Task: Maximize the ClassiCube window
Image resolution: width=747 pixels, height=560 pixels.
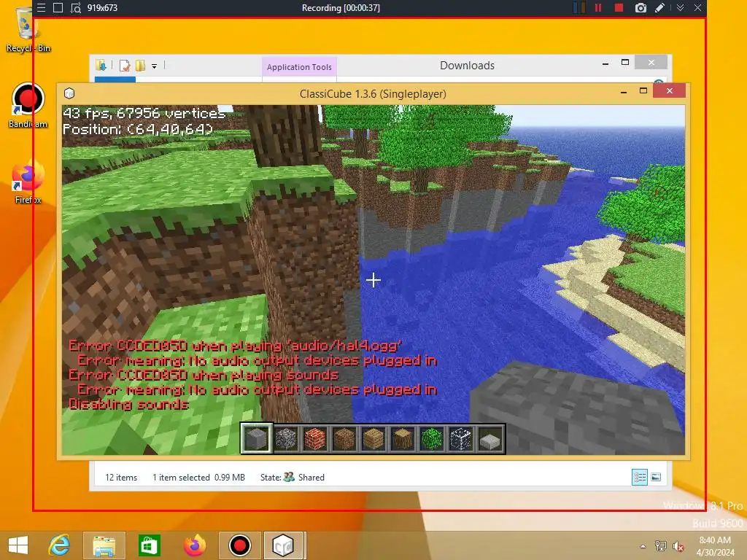Action: coord(643,91)
